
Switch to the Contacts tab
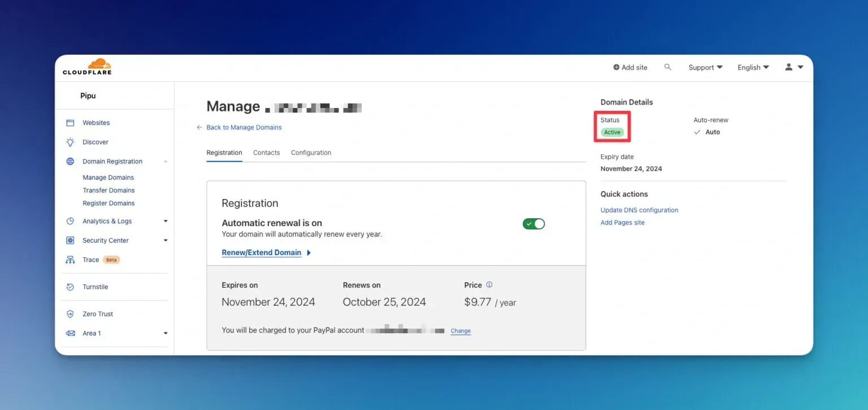point(266,153)
